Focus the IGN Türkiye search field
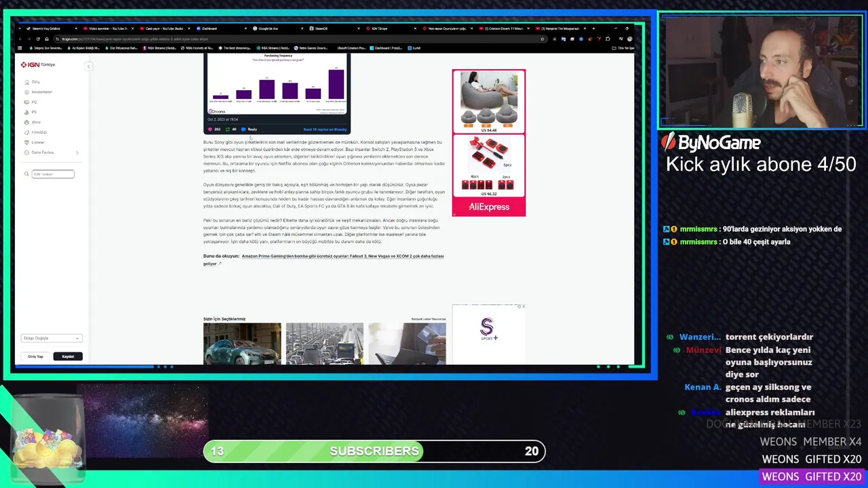The height and width of the screenshot is (488, 868). point(53,174)
